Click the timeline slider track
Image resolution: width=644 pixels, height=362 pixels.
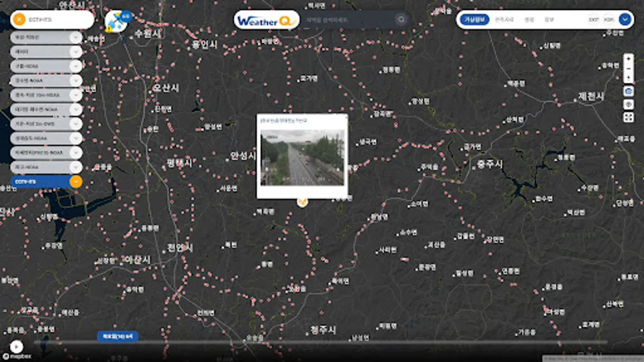320,343
